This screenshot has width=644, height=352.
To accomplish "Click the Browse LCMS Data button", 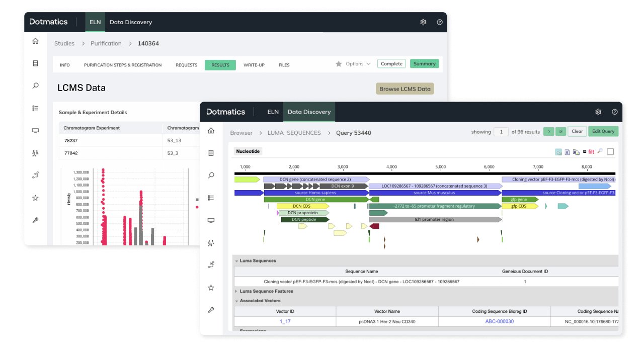I will click(405, 89).
